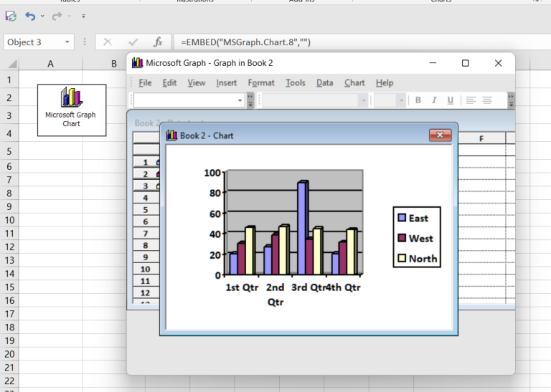Image resolution: width=551 pixels, height=392 pixels.
Task: Select datasheet row header 10
Action: tap(146, 269)
